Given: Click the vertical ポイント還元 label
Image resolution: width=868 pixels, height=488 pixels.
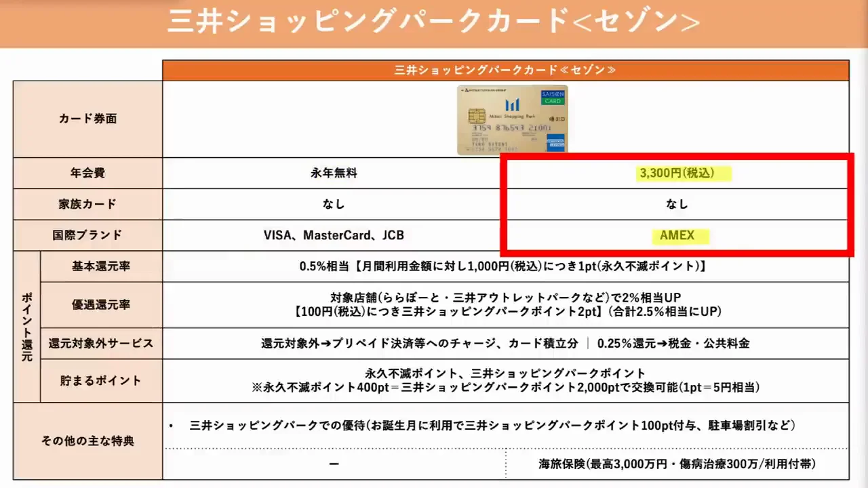Looking at the screenshot, I should [x=27, y=327].
